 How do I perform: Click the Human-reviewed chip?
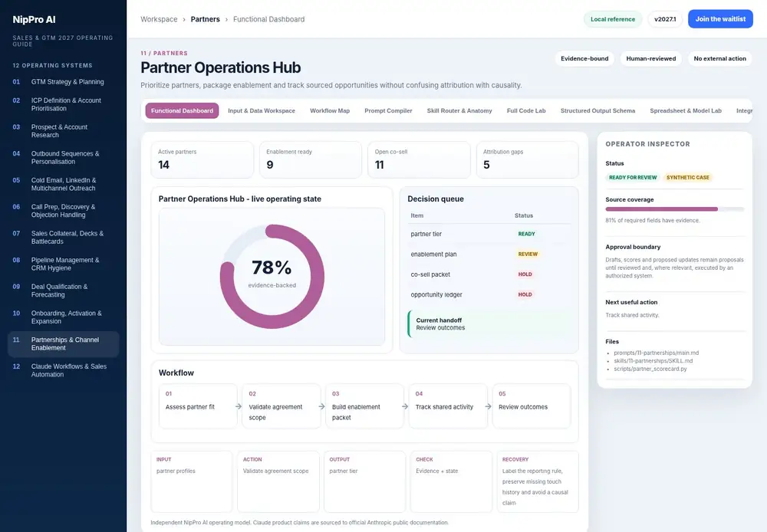[651, 59]
